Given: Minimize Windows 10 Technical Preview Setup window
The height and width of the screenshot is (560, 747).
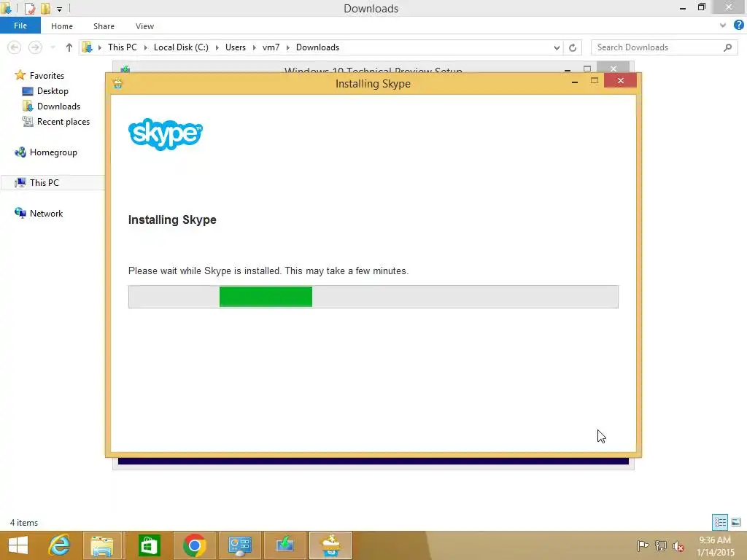Looking at the screenshot, I should [568, 69].
